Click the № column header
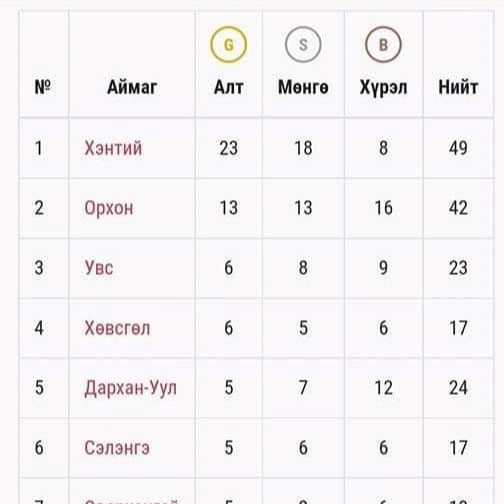This screenshot has width=504, height=504. (x=43, y=87)
